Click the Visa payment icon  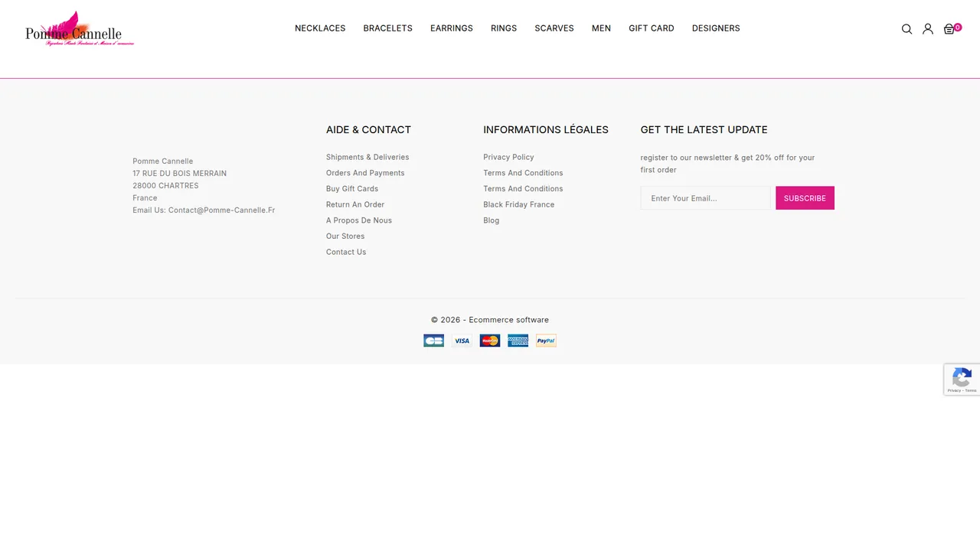pyautogui.click(x=462, y=341)
